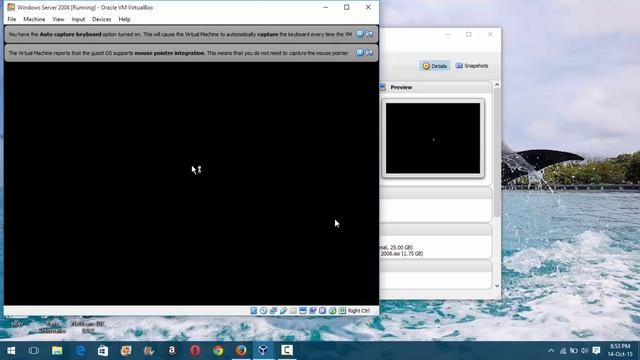640x360 pixels.
Task: Click the network adapters status icon
Action: pyautogui.click(x=273, y=311)
